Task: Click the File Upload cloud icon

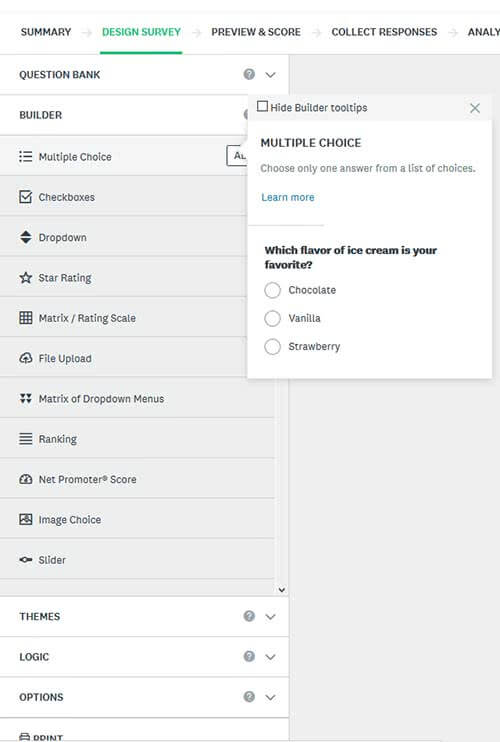Action: pyautogui.click(x=26, y=358)
